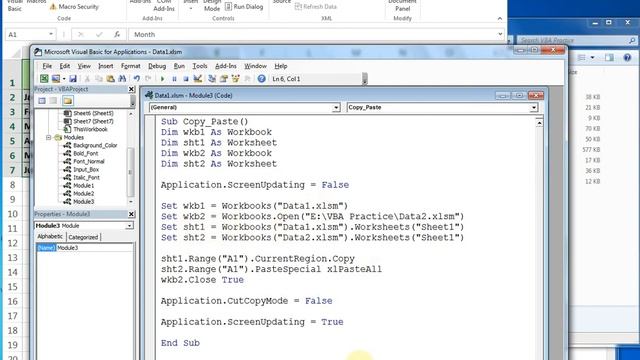Close the Project - VBAProject panel
The height and width of the screenshot is (360, 640).
(x=131, y=89)
